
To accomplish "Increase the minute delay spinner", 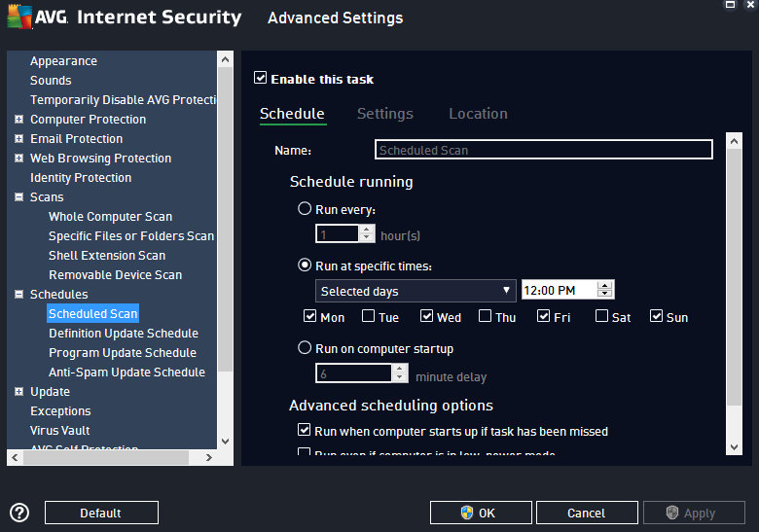I will tap(399, 369).
